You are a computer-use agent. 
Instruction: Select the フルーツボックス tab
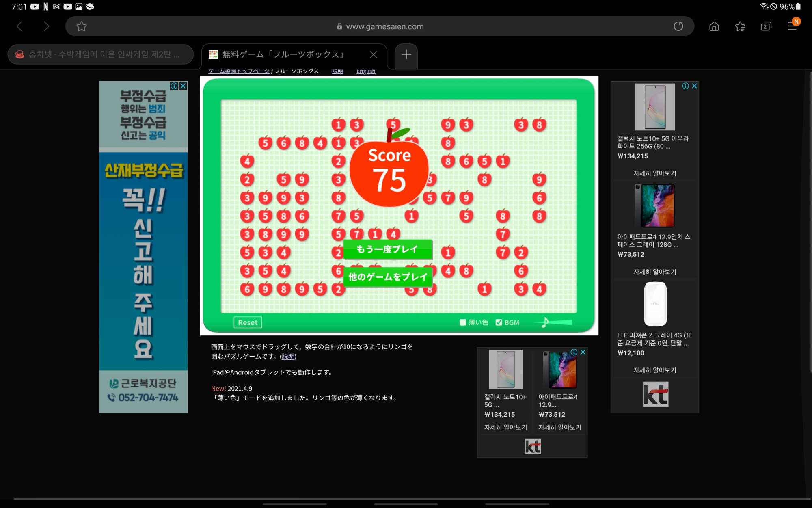[283, 54]
